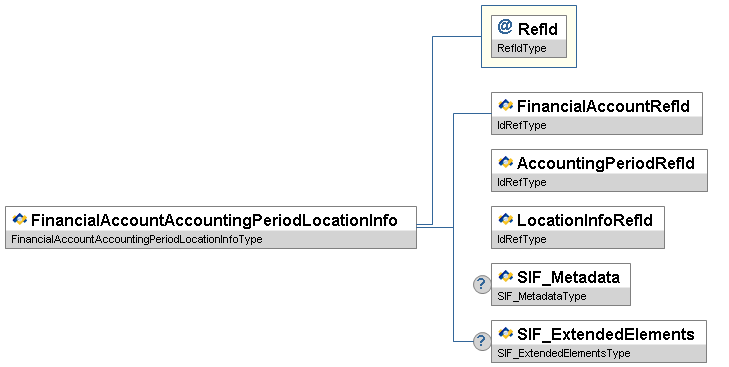The image size is (729, 367).
Task: Click the IdRefType label under LocationInfoRefId
Action: click(522, 240)
